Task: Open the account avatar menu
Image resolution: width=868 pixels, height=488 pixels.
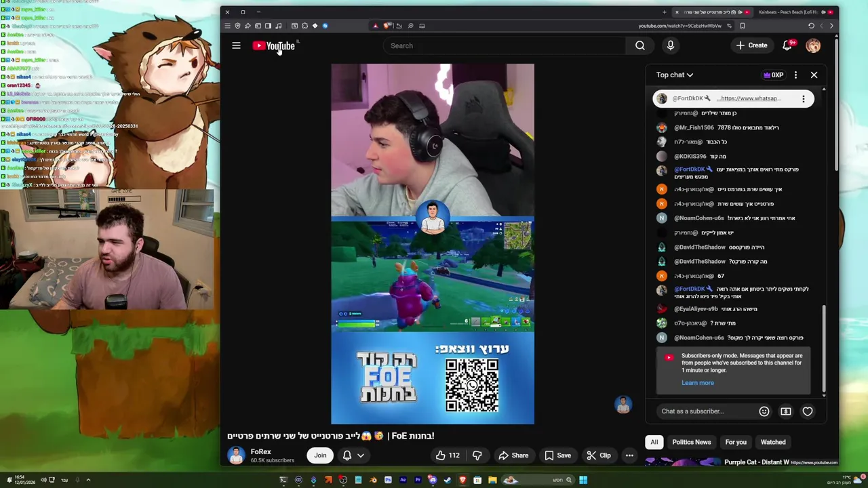Action: pos(813,45)
